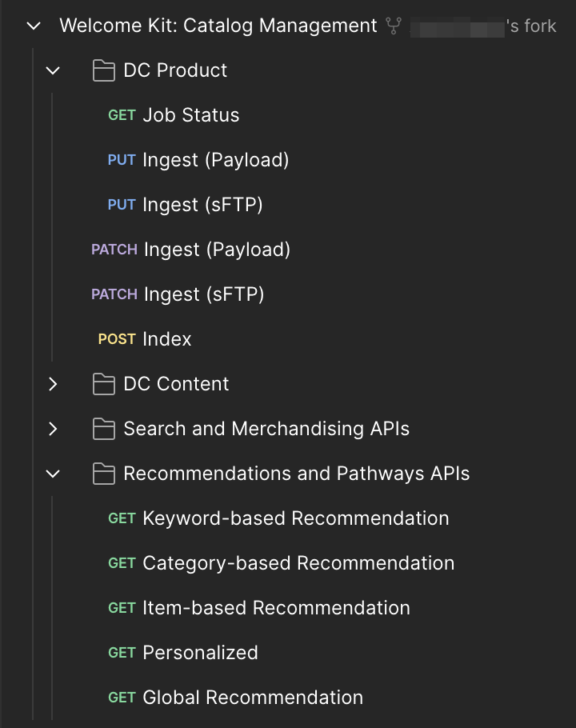Click the DC Product folder icon
The height and width of the screenshot is (728, 576).
pyautogui.click(x=104, y=70)
